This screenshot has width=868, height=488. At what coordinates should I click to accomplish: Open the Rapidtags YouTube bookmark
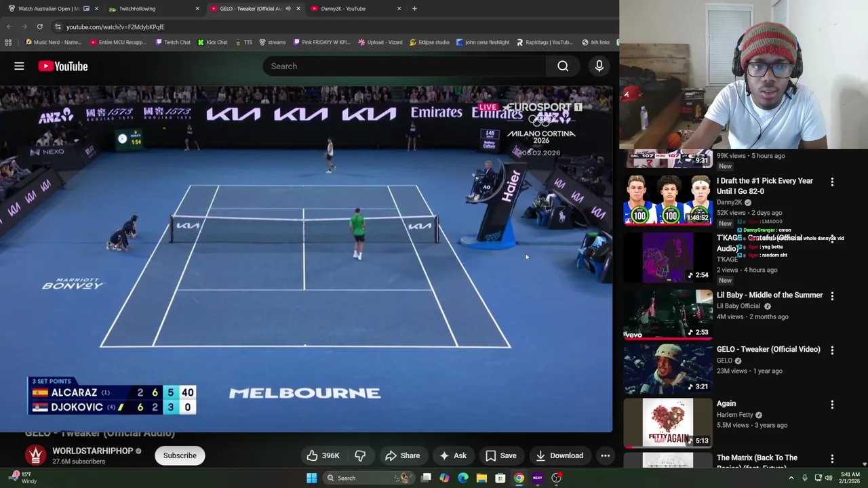coord(545,42)
